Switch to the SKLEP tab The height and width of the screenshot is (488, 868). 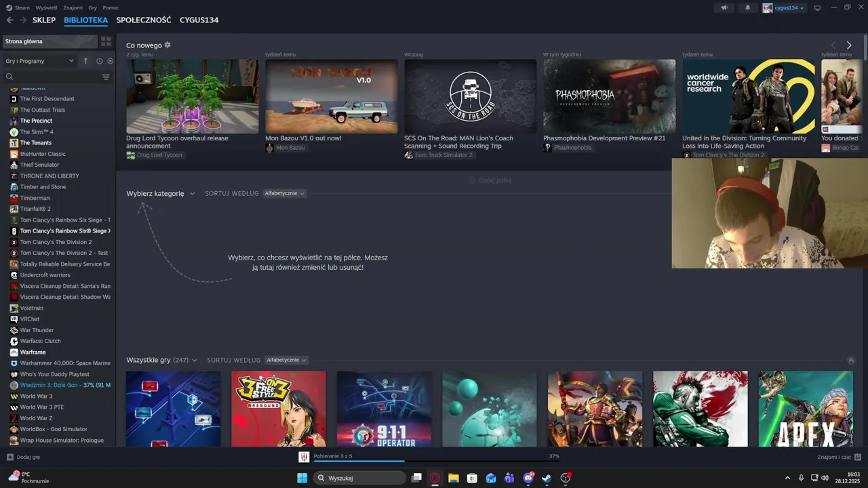44,20
